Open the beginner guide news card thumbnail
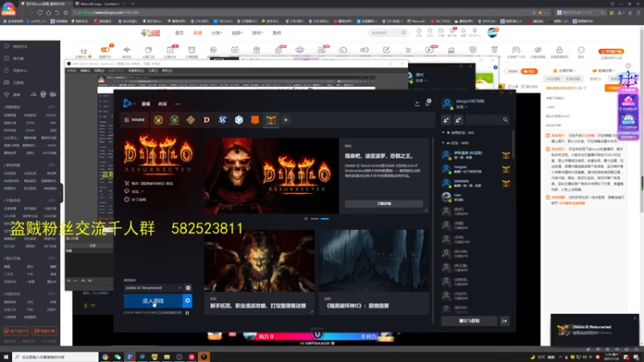The height and width of the screenshot is (362, 644). 259,261
